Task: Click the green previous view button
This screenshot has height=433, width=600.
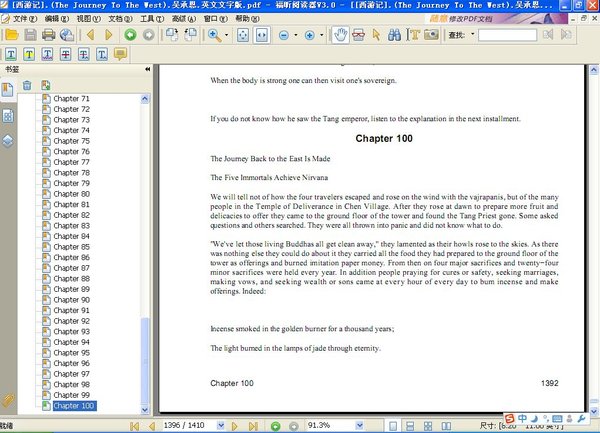Action: pyautogui.click(x=130, y=35)
